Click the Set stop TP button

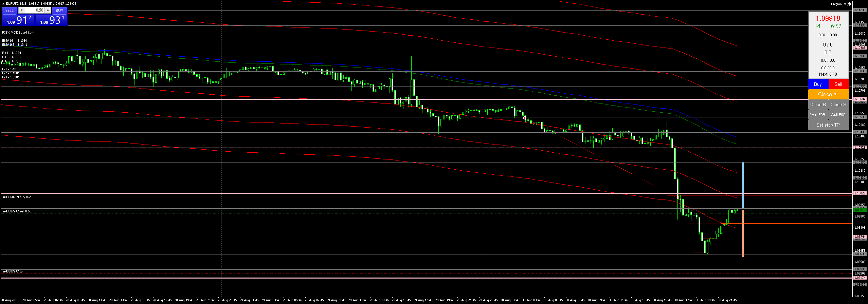click(828, 125)
